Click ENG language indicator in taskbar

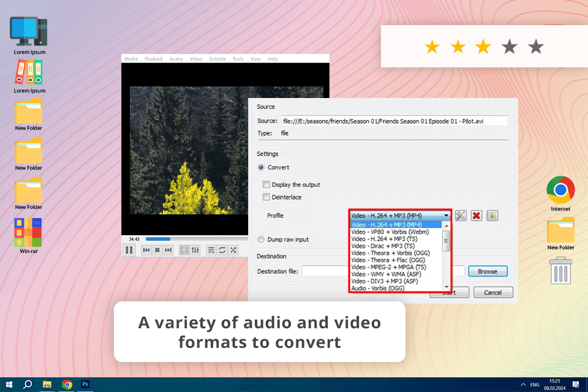(535, 385)
